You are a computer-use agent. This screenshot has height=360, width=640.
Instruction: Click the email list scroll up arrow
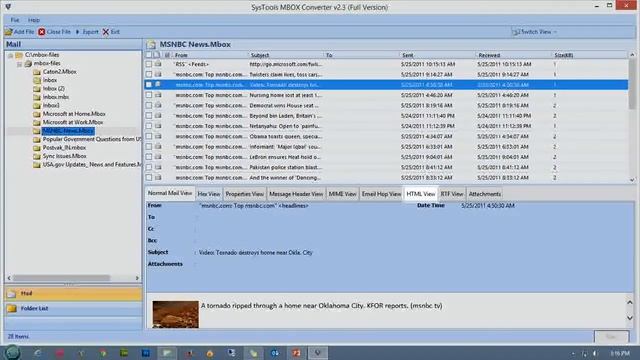(632, 55)
